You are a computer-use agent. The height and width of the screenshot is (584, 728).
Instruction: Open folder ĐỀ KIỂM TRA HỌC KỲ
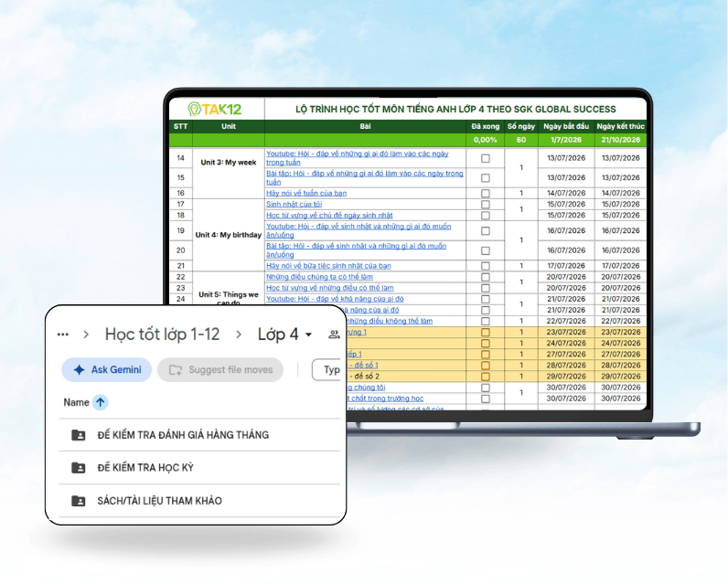(145, 468)
